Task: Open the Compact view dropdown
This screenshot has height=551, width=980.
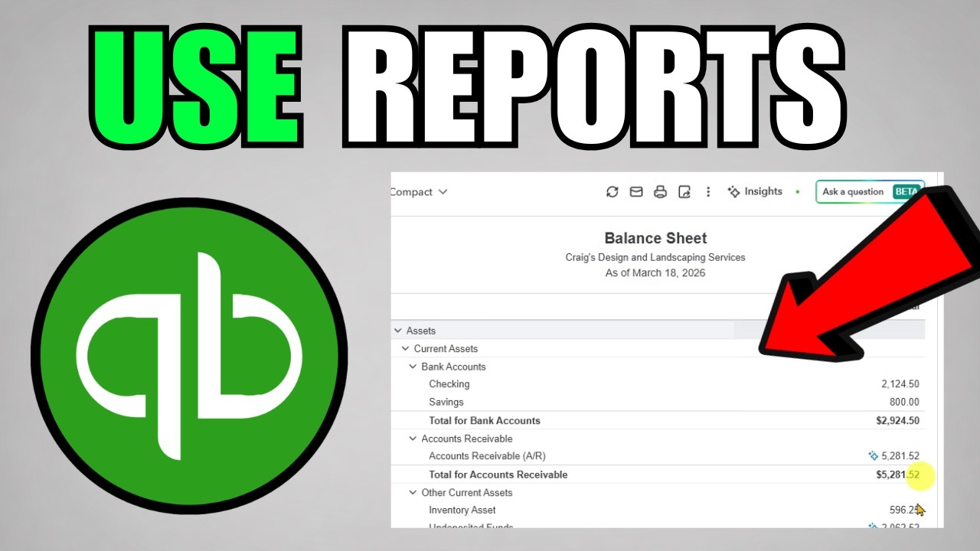Action: coord(419,192)
